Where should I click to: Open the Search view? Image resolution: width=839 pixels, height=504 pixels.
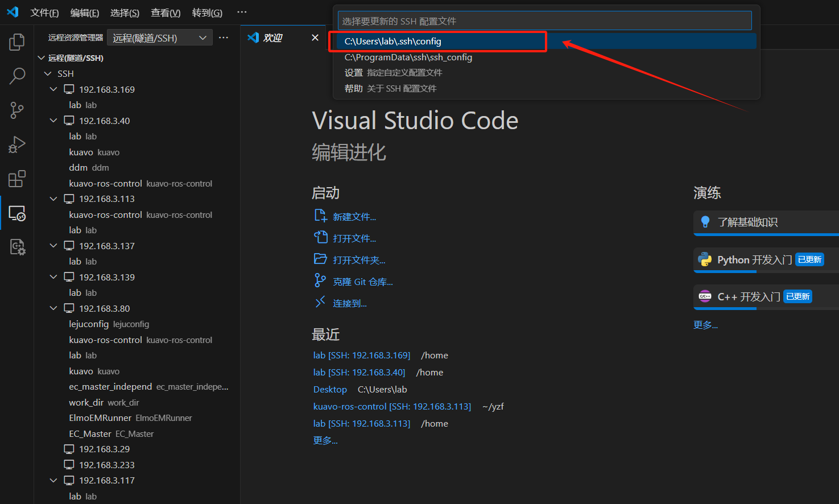click(x=16, y=76)
